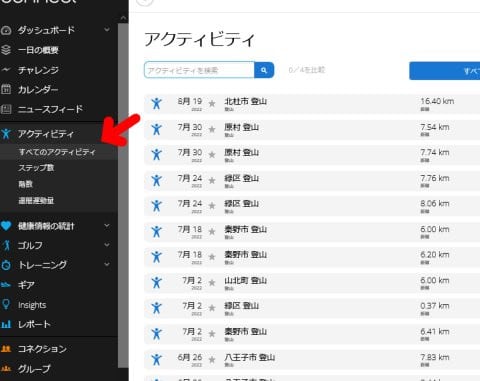Expand the ダッシュボード chevron
The image size is (480, 381).
[x=107, y=30]
